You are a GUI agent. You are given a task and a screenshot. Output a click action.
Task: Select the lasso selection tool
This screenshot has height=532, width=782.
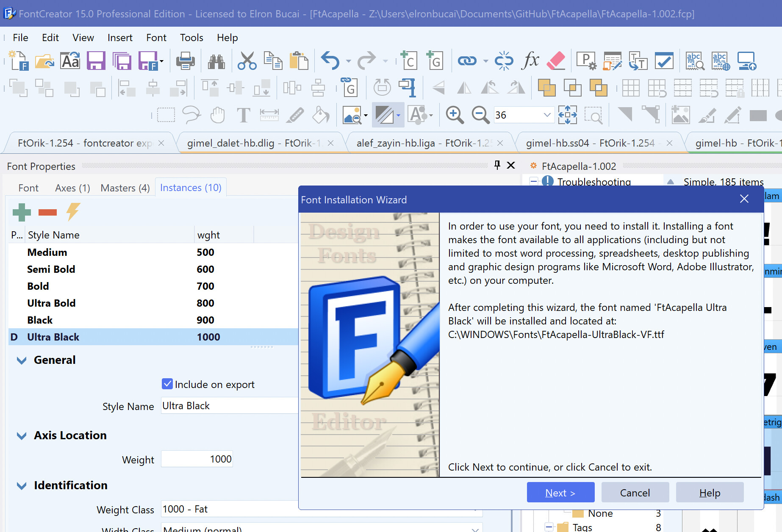[191, 115]
